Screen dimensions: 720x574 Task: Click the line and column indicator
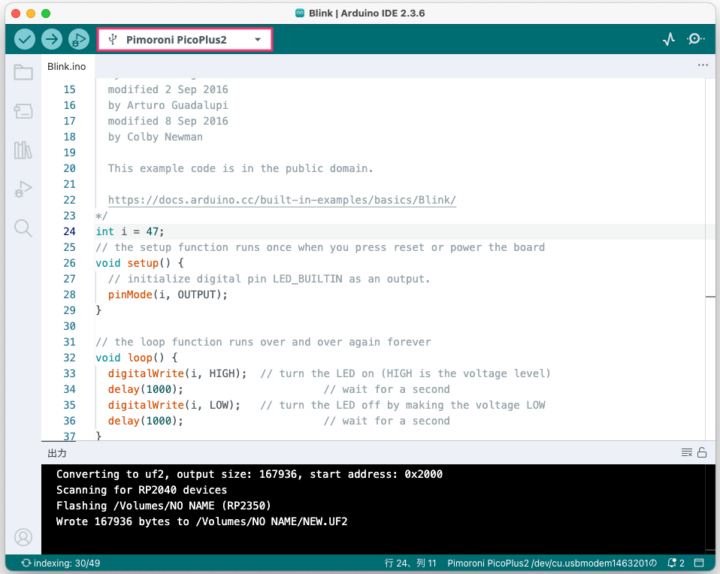[x=410, y=563]
